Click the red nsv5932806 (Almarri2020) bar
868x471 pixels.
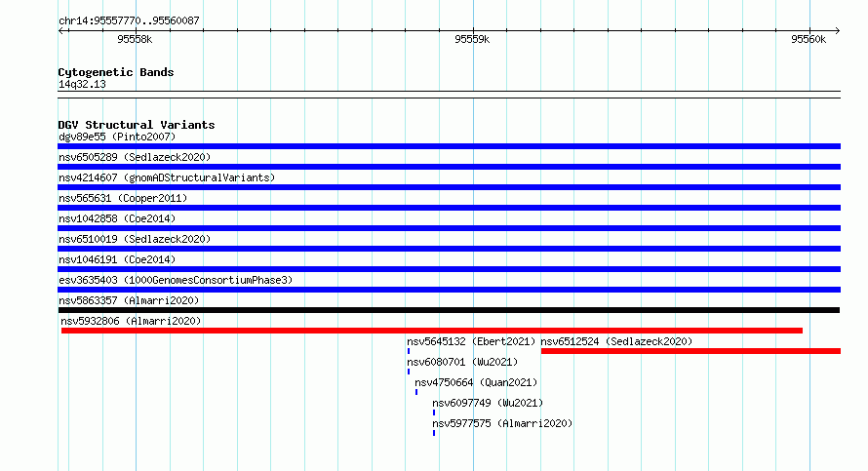pyautogui.click(x=432, y=331)
